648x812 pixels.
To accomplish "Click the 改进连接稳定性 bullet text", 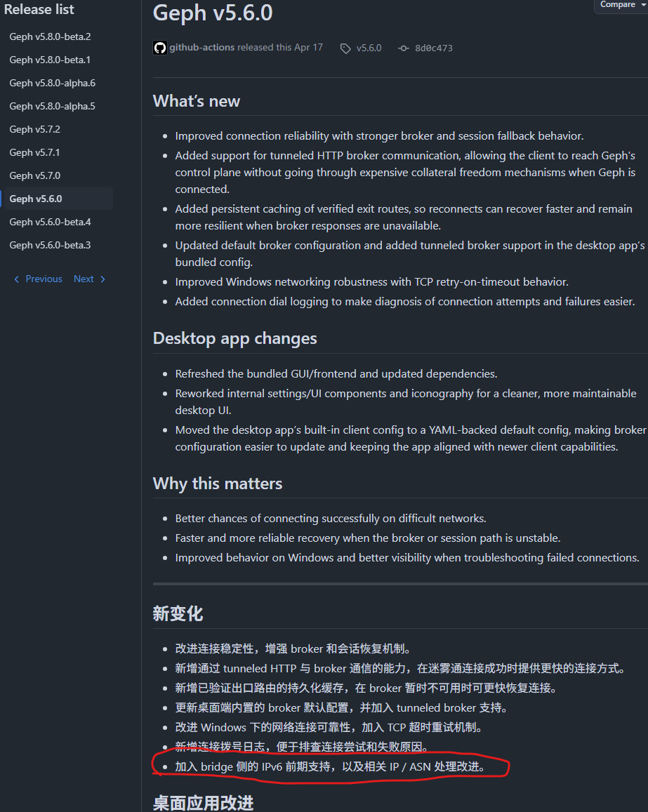I will pyautogui.click(x=295, y=649).
